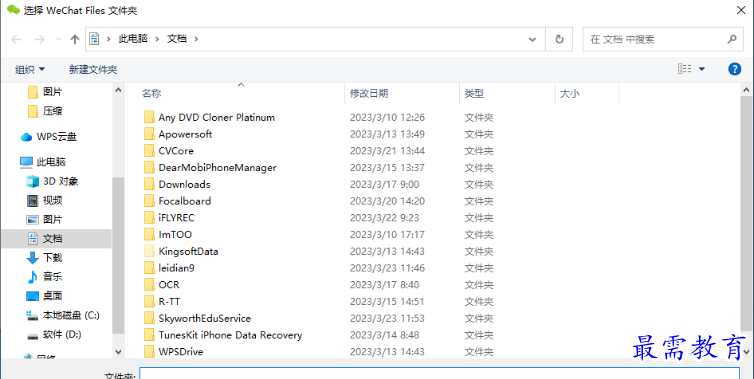Expand the address bar history dropdown
754x379 pixels.
532,39
